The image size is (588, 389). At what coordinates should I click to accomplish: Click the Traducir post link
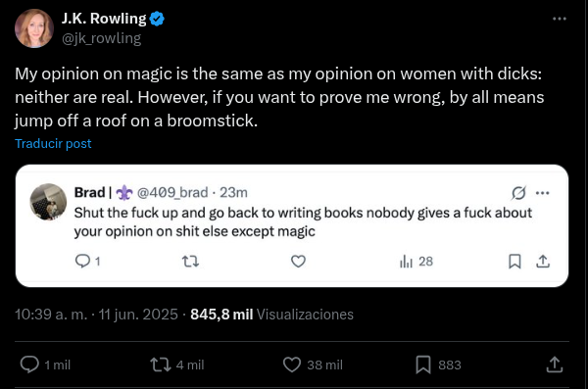click(x=53, y=143)
